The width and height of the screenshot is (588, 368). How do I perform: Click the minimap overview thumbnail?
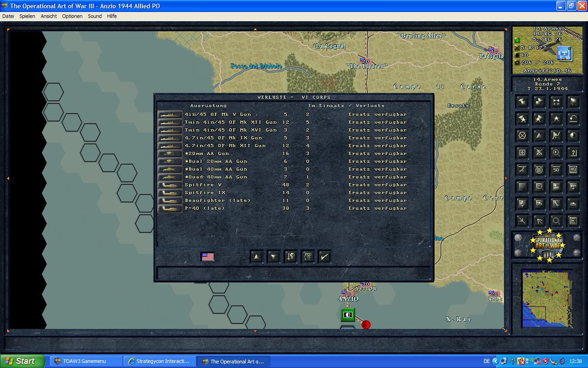coord(547,299)
